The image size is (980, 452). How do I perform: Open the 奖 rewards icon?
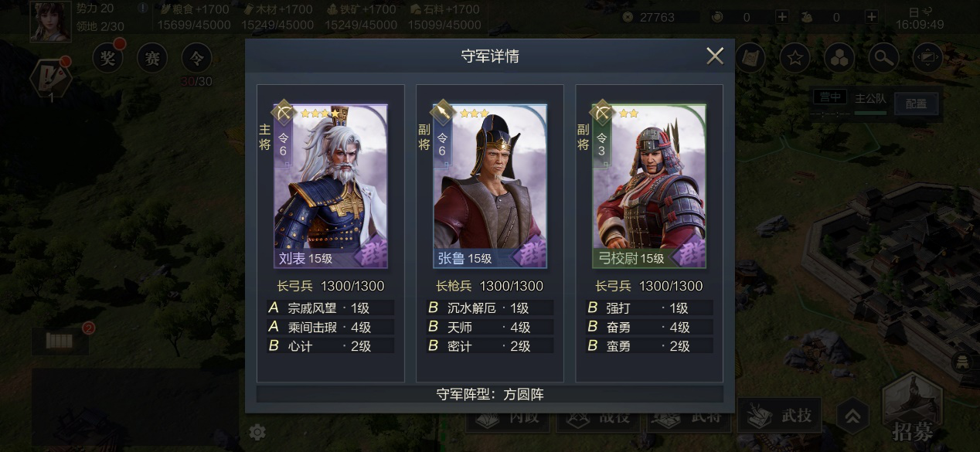pos(108,57)
